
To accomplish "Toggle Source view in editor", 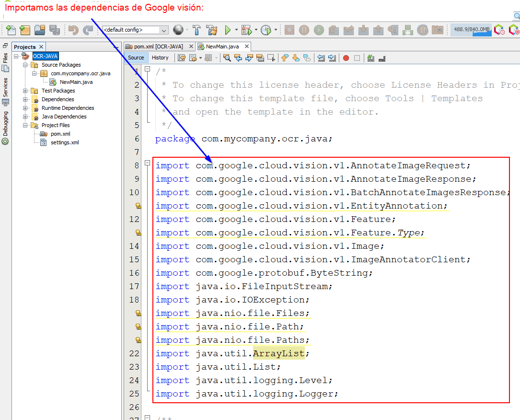I will pyautogui.click(x=136, y=58).
